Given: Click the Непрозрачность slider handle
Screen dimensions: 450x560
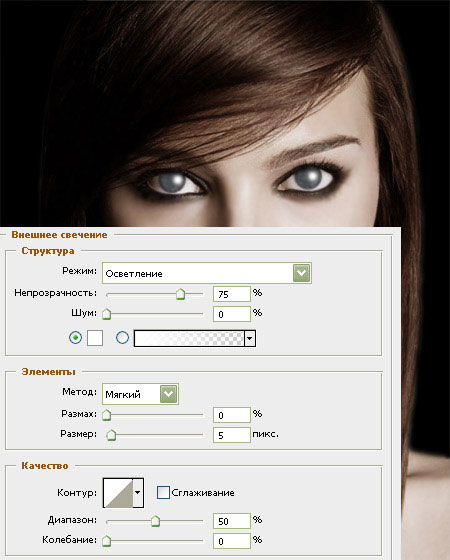Looking at the screenshot, I should pyautogui.click(x=181, y=294).
